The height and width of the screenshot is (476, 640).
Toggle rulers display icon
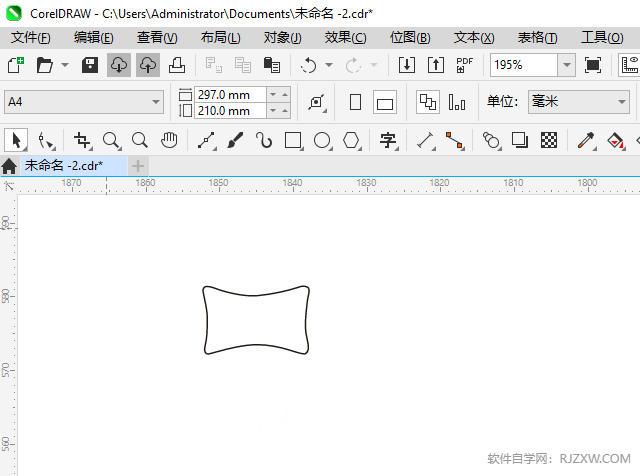pyautogui.click(x=629, y=65)
